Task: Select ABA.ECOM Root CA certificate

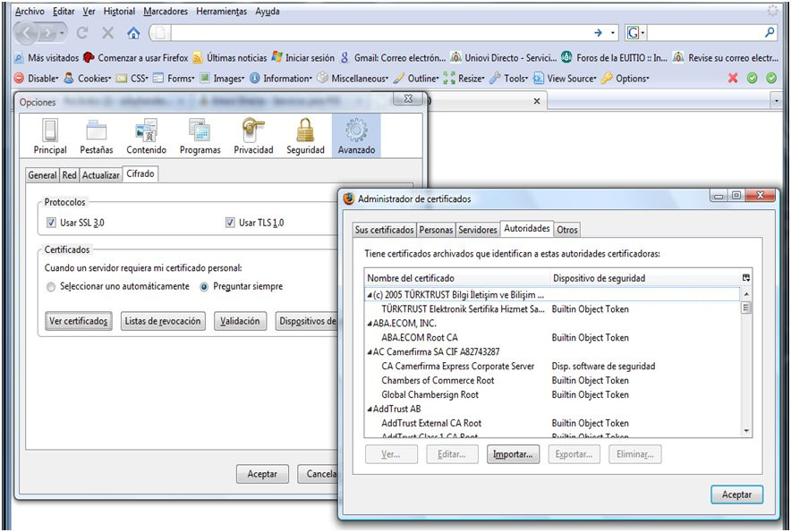Action: click(419, 338)
